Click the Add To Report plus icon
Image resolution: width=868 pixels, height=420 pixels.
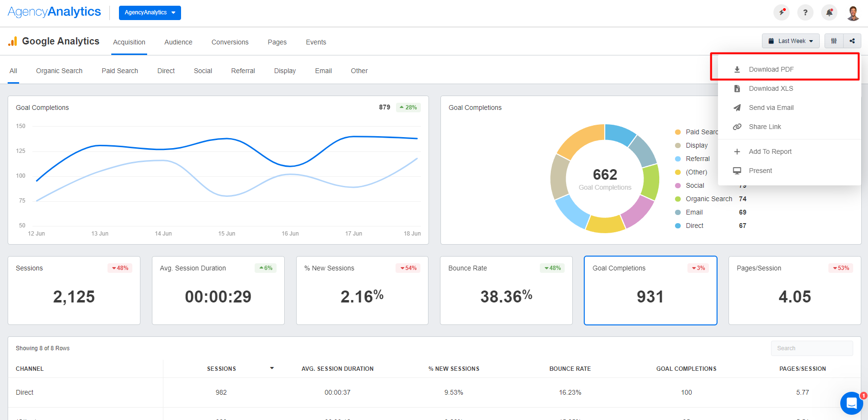tap(737, 151)
